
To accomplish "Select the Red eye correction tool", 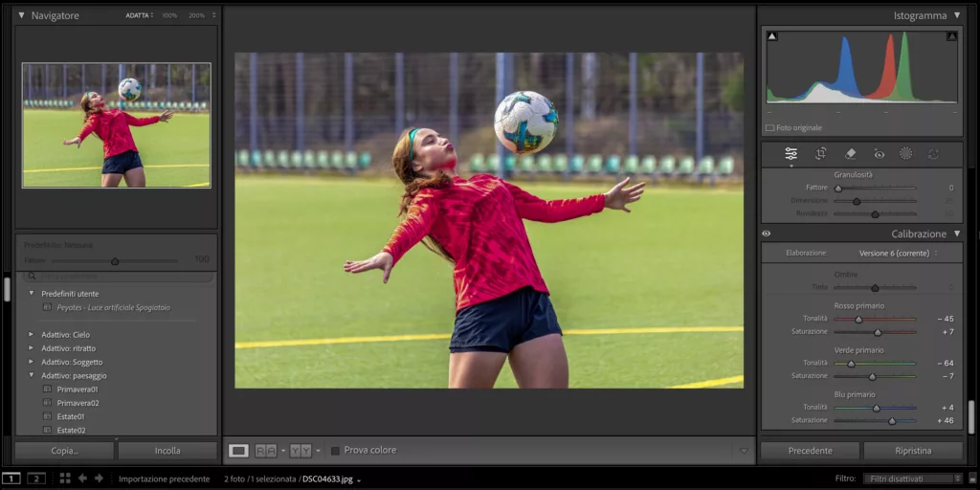I will pos(880,154).
